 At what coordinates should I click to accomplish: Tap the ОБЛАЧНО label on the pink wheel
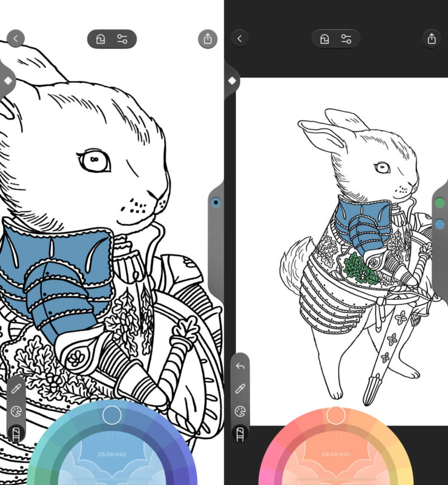[336, 454]
